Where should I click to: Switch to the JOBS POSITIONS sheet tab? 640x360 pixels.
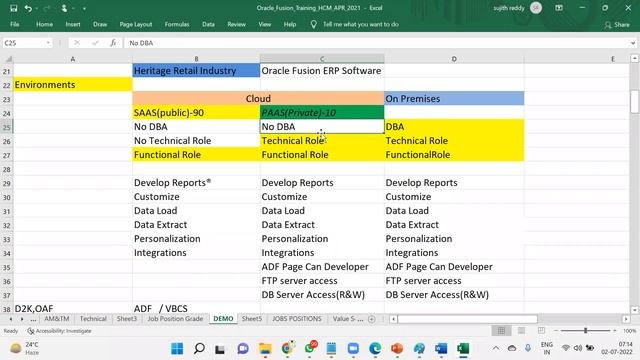297,319
